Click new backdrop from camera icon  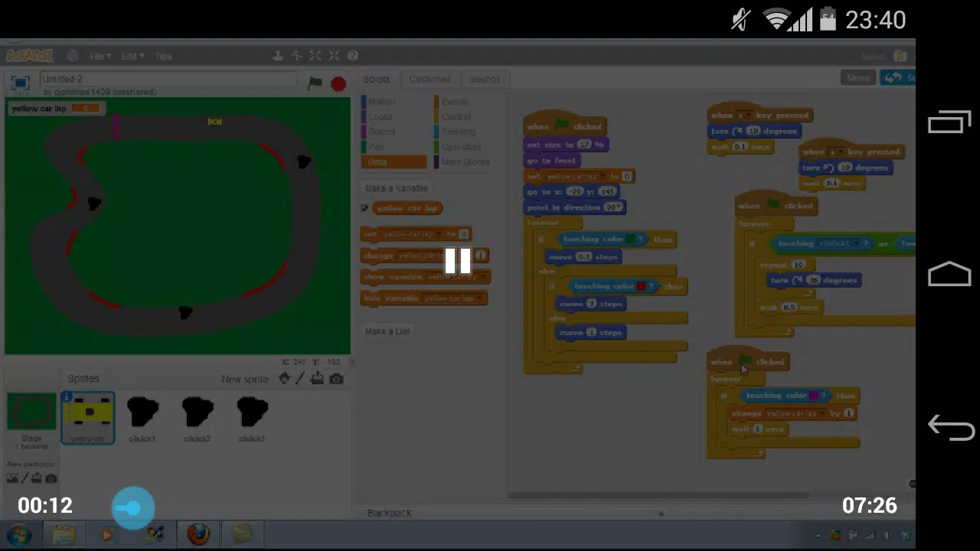tap(51, 479)
